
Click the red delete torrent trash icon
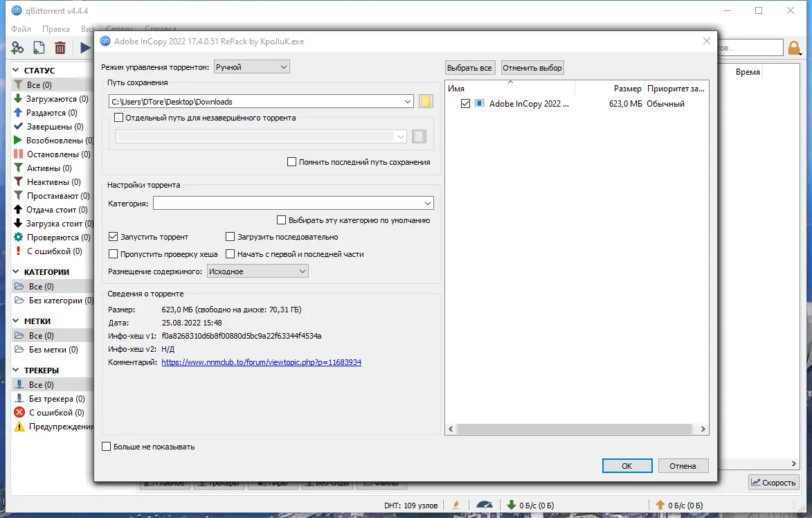(60, 48)
